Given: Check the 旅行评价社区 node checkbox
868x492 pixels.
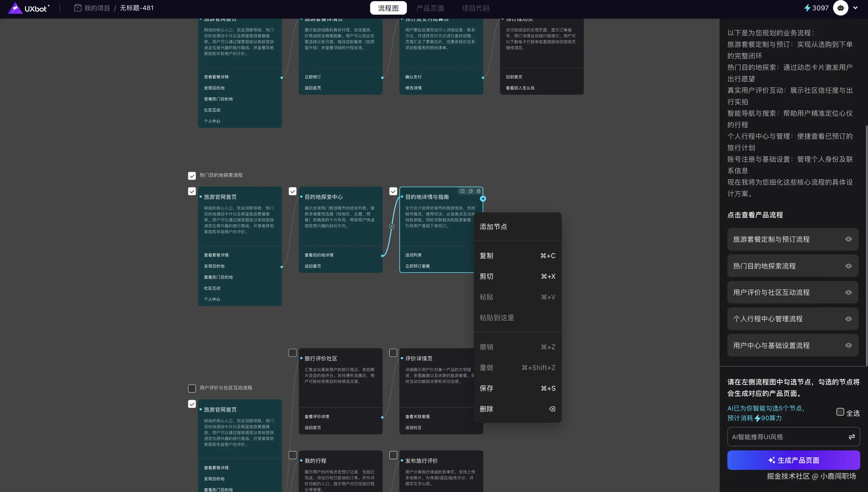Looking at the screenshot, I should pyautogui.click(x=292, y=353).
